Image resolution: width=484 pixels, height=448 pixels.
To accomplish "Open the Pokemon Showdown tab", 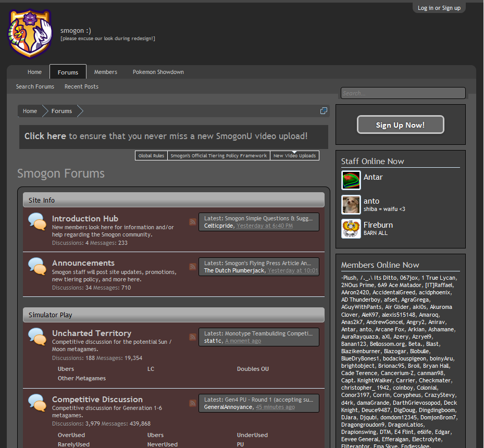I will [158, 72].
